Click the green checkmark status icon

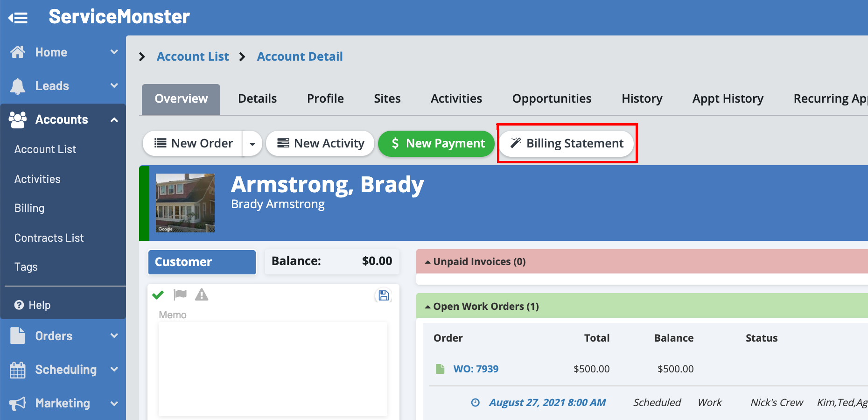pos(158,295)
